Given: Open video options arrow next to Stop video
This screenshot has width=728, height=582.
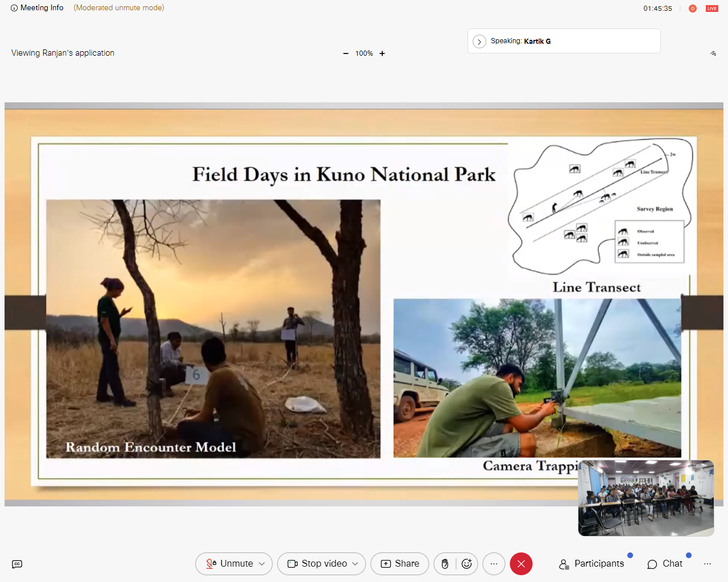Looking at the screenshot, I should [355, 564].
